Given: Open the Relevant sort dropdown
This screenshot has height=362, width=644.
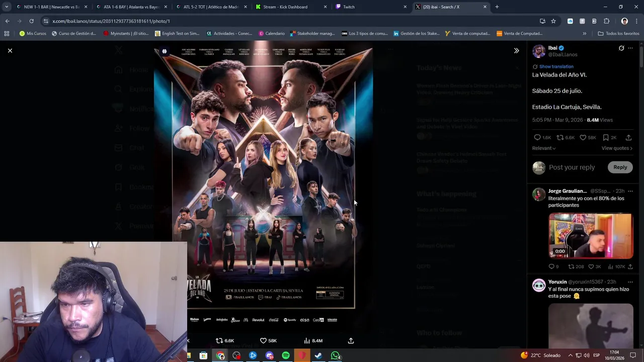Looking at the screenshot, I should tap(544, 148).
